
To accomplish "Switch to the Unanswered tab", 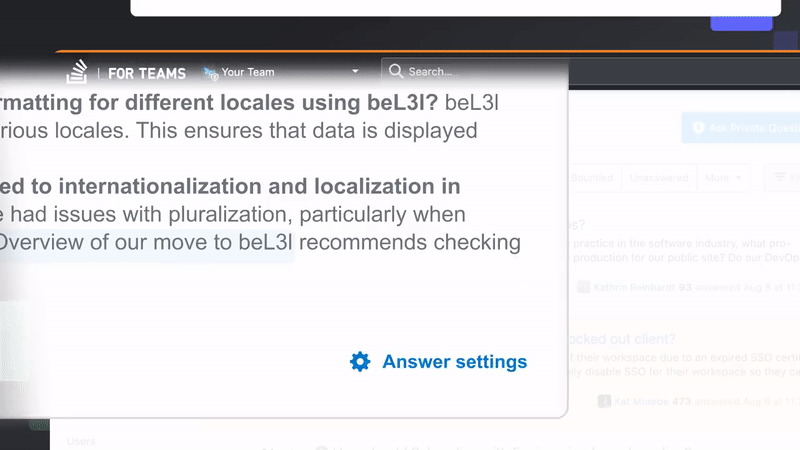I will [659, 178].
